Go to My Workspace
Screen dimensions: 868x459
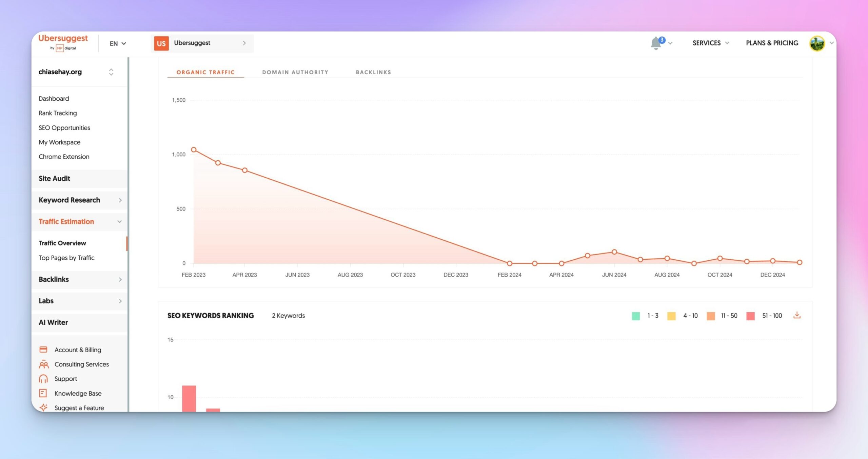[x=59, y=142]
